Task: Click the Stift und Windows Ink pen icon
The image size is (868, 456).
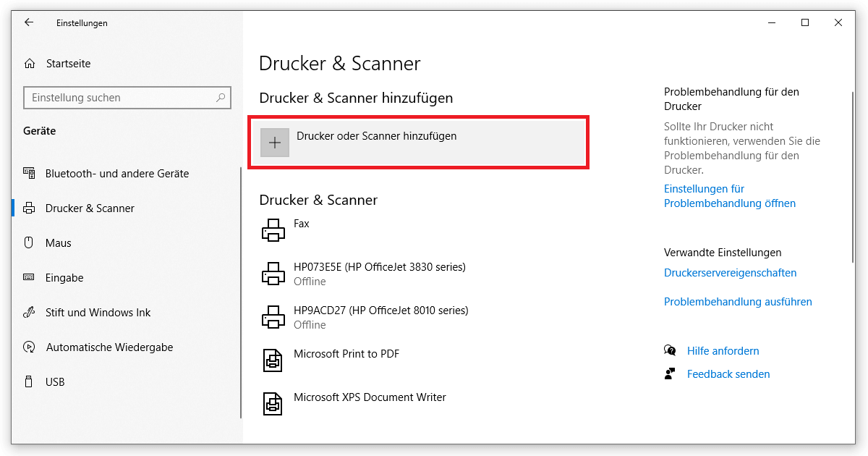Action: click(x=30, y=312)
